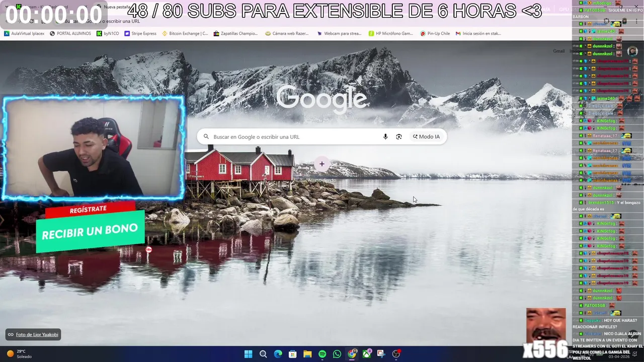644x362 pixels.
Task: Open Google Lens image search icon
Action: point(399,137)
